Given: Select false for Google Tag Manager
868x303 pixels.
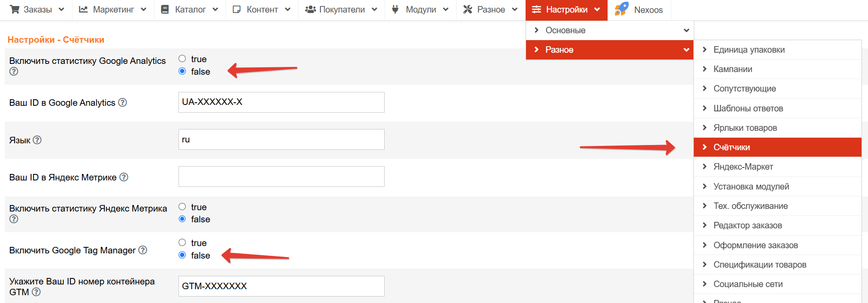Looking at the screenshot, I should (x=182, y=255).
